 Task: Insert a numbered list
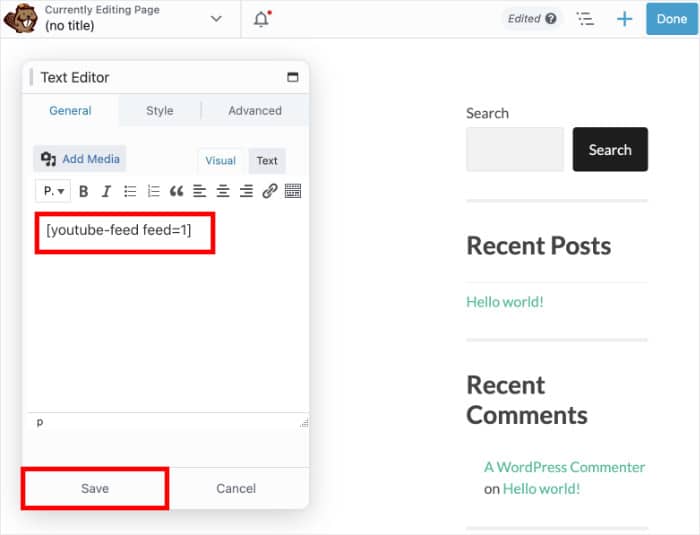(x=153, y=192)
